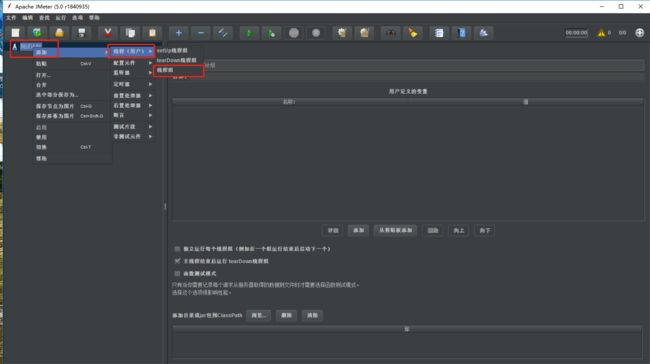
Task: Click the Clear results icon
Action: 342,33
